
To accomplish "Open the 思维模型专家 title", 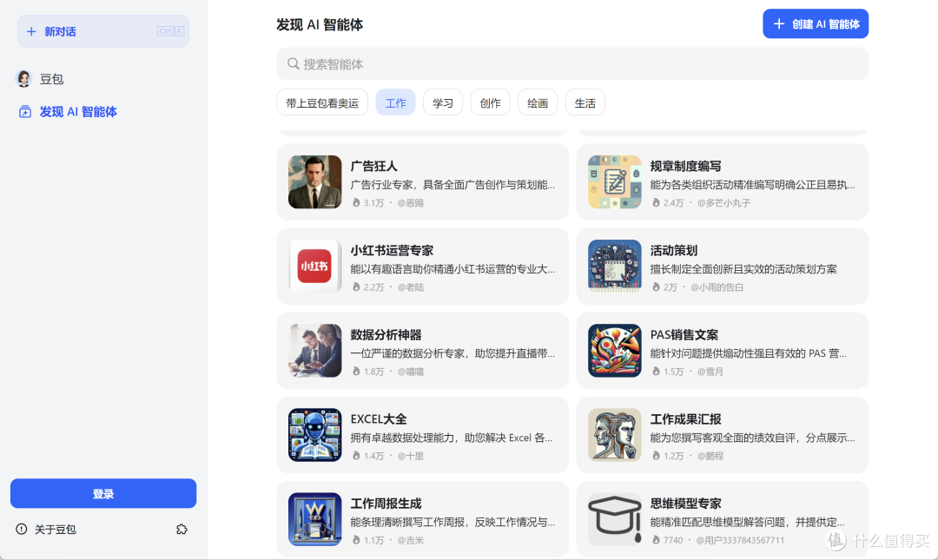I will 685,504.
